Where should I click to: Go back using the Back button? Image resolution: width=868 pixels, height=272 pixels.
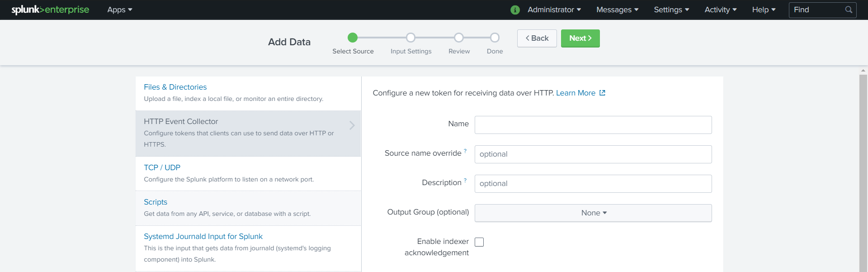point(537,38)
